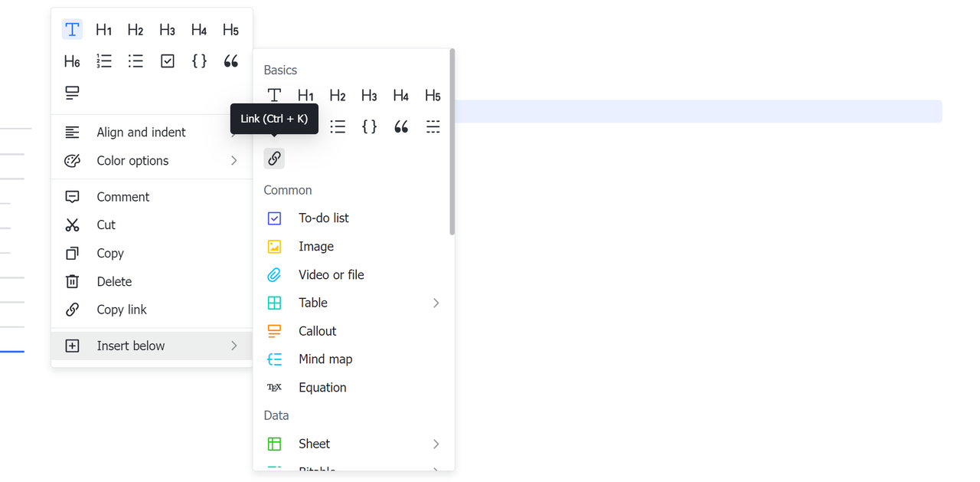
Task: Open Sheet submenu chevron
Action: 436,444
